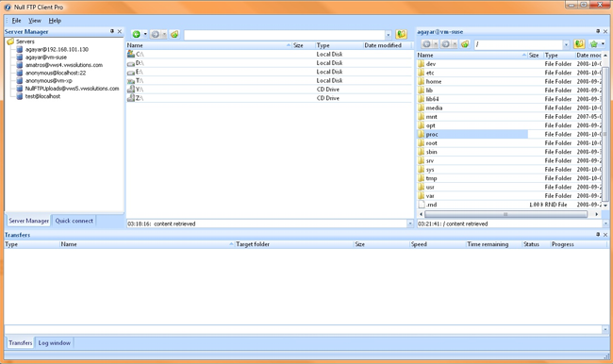613x364 pixels.
Task: Open the remote path combo box dropdown
Action: 566,44
